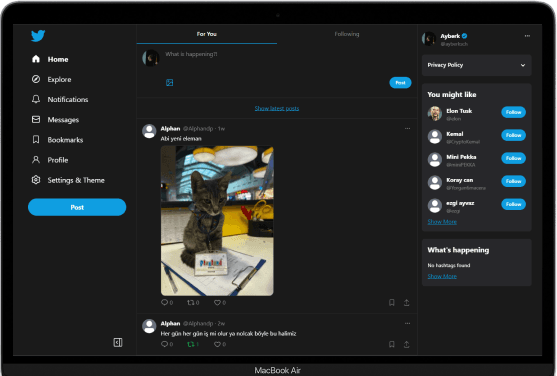The width and height of the screenshot is (557, 376).
Task: Click the Her gün her gün post text
Action: tap(228, 333)
